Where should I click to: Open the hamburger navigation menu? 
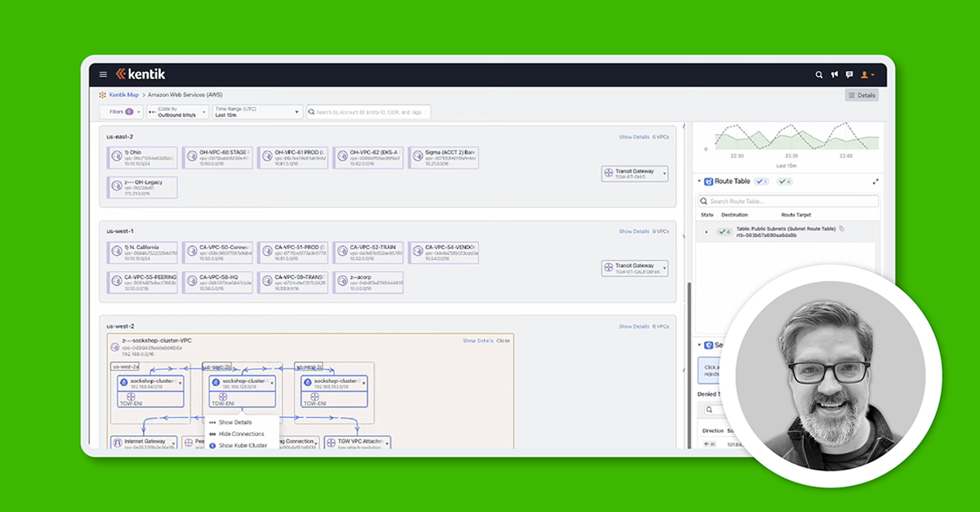(x=103, y=74)
